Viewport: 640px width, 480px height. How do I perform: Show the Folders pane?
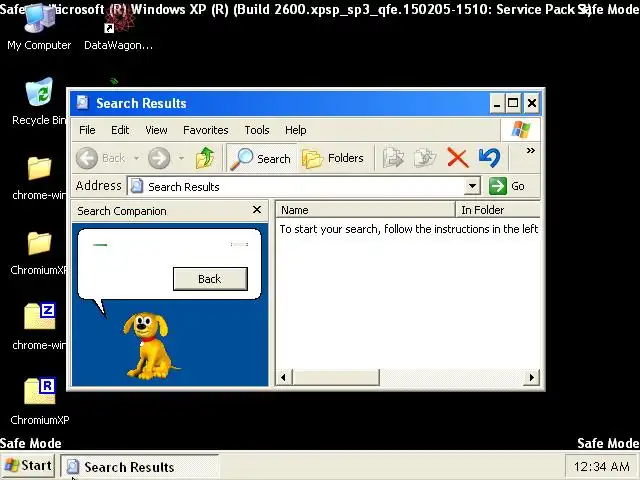[333, 158]
